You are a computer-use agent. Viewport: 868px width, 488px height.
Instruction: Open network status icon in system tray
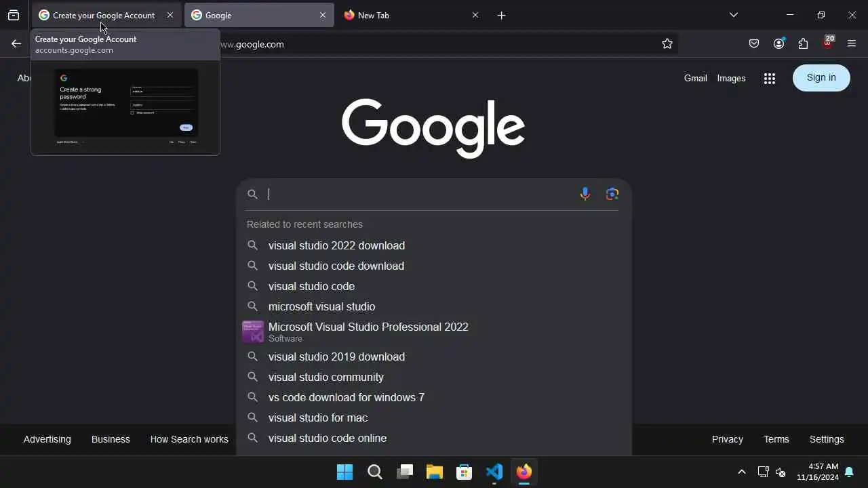[x=763, y=472]
